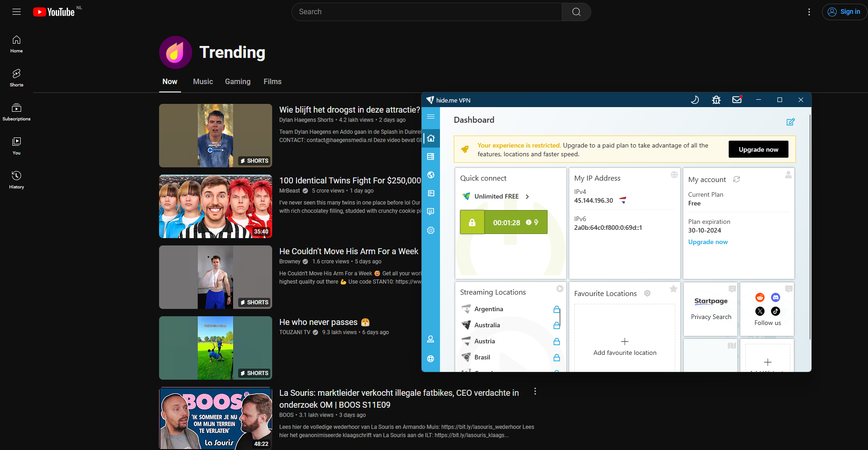This screenshot has width=868, height=450.
Task: Click the YouTube logo
Action: point(54,12)
